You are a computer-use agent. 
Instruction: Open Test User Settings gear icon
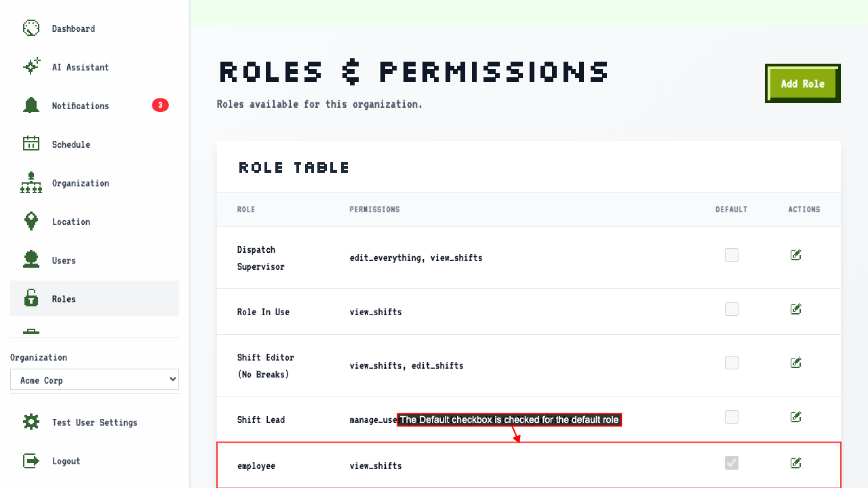[x=31, y=422]
